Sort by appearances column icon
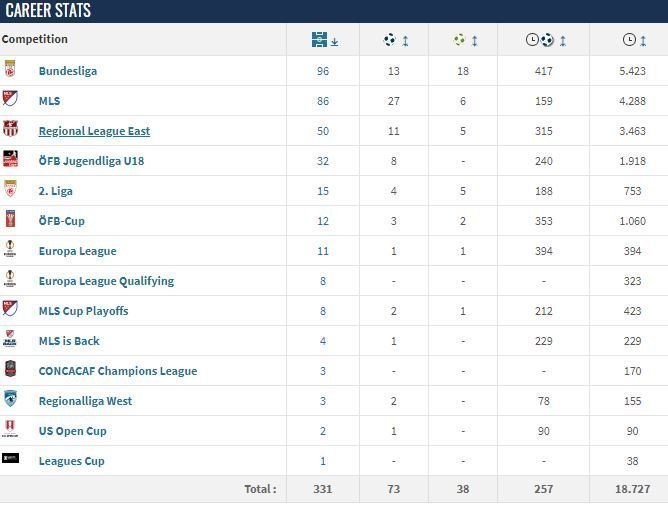Screen dimensions: 668x508 pos(320,40)
